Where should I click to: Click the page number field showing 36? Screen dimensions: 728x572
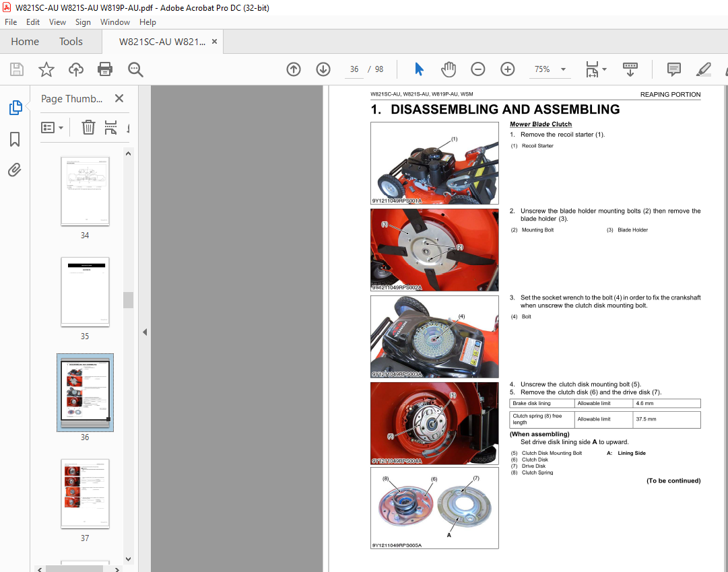pos(354,69)
